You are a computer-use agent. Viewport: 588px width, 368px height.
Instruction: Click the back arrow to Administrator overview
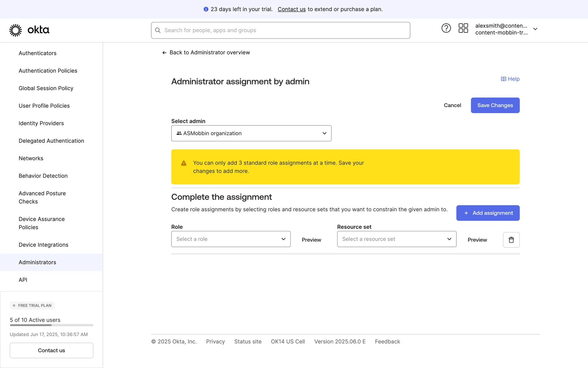[x=164, y=53]
